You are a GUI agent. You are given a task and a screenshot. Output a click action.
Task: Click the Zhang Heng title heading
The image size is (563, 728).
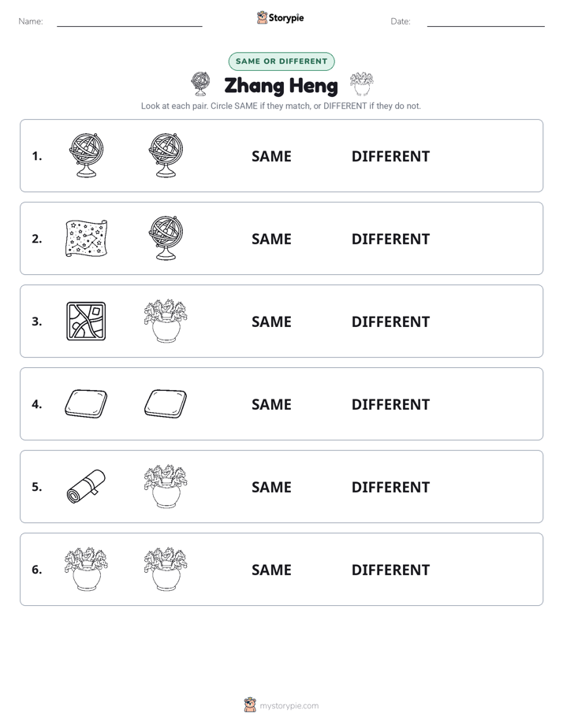tap(281, 85)
